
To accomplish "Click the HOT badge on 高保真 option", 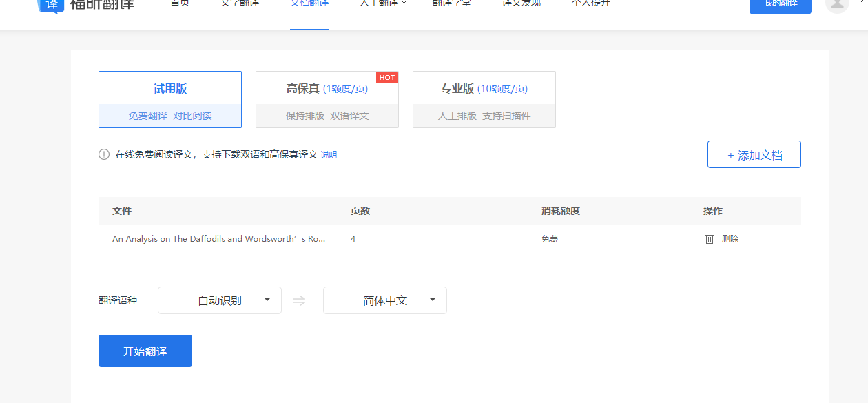I will (x=387, y=77).
